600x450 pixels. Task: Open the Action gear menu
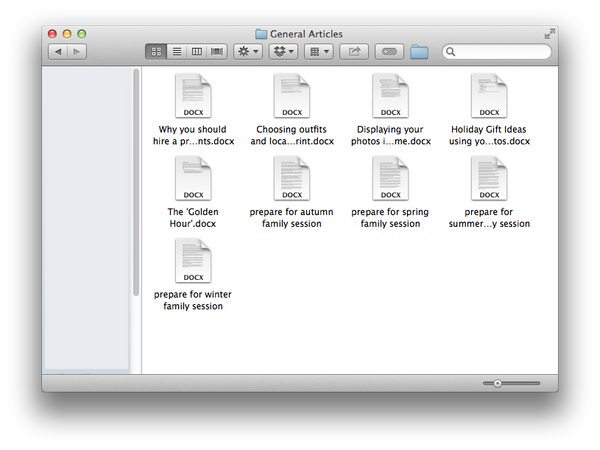247,51
